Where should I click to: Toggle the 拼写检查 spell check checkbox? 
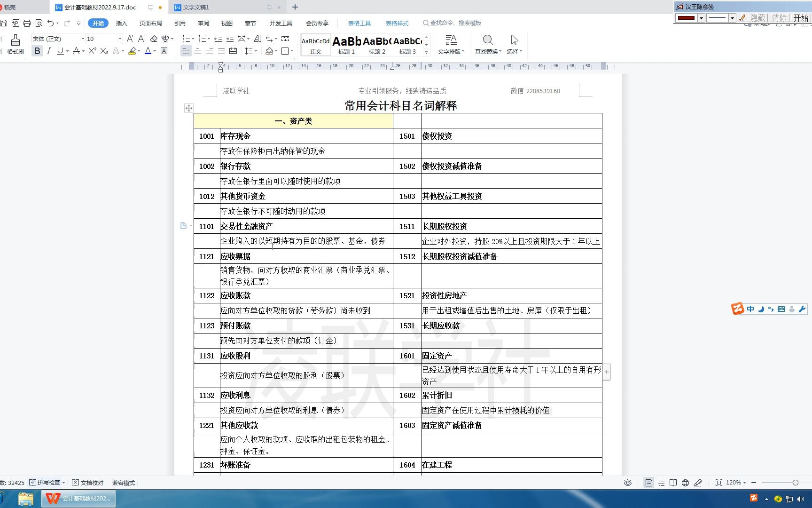click(32, 483)
